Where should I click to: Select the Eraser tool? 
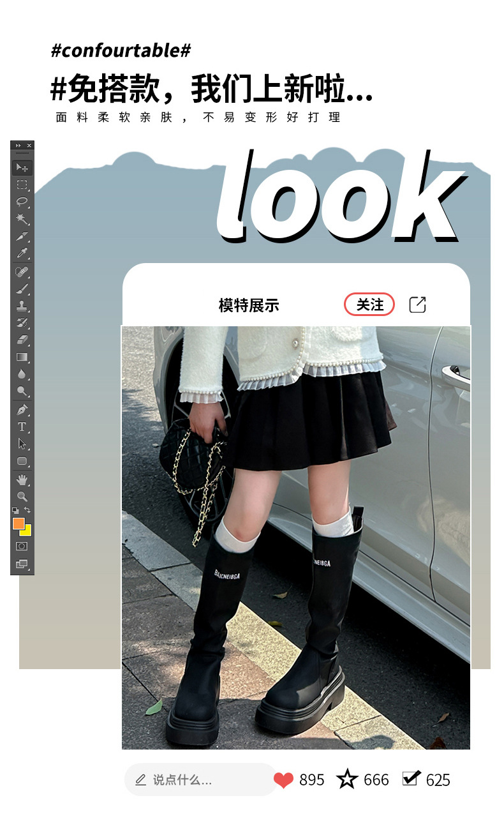pos(22,340)
